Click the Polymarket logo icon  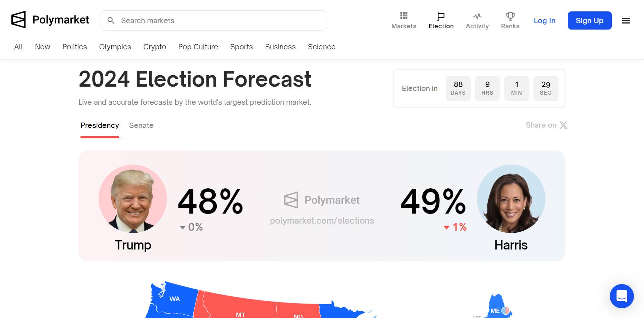click(x=18, y=20)
